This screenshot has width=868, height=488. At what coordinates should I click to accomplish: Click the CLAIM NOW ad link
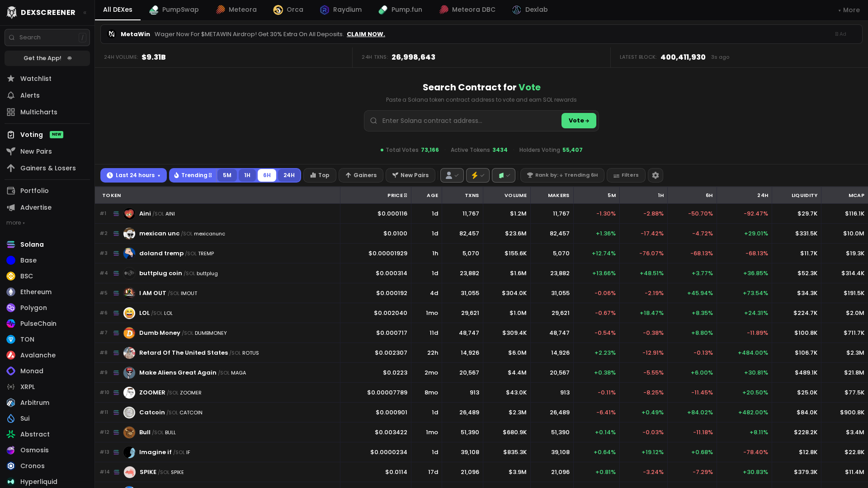366,34
